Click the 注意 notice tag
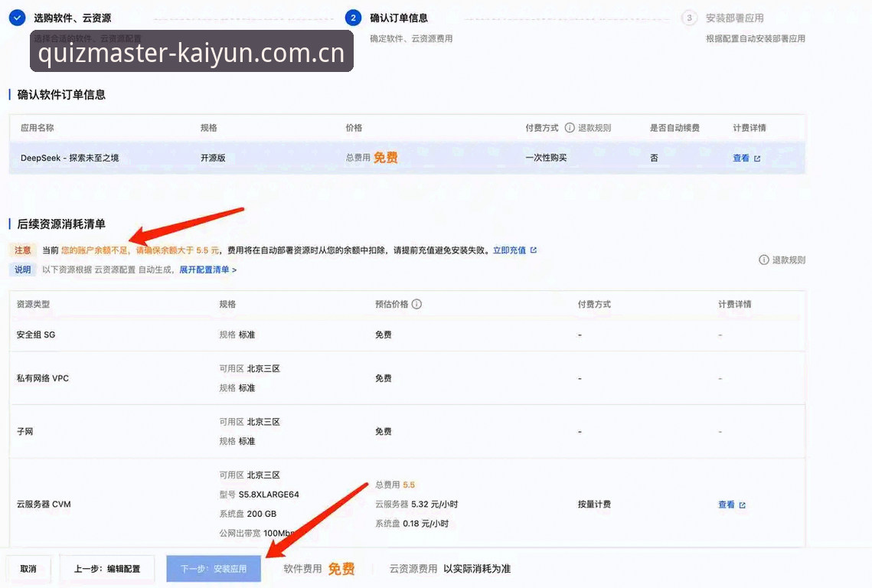The width and height of the screenshot is (872, 588). click(23, 250)
